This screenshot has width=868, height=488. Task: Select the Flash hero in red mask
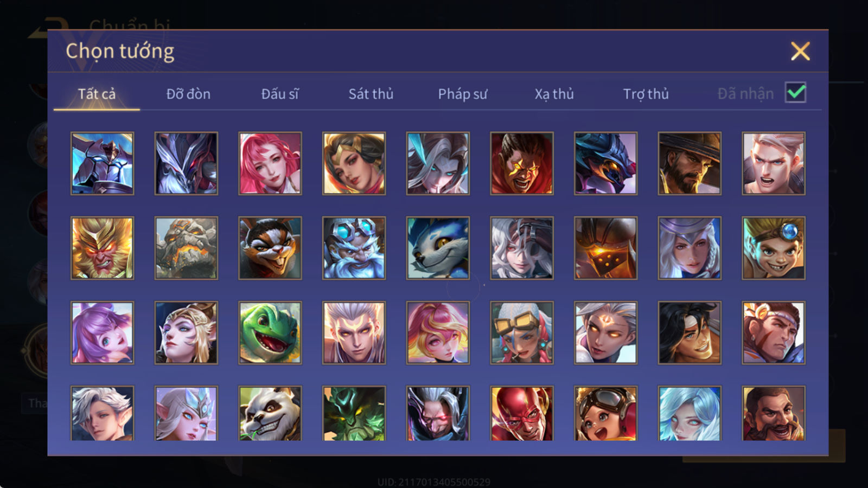tap(522, 413)
